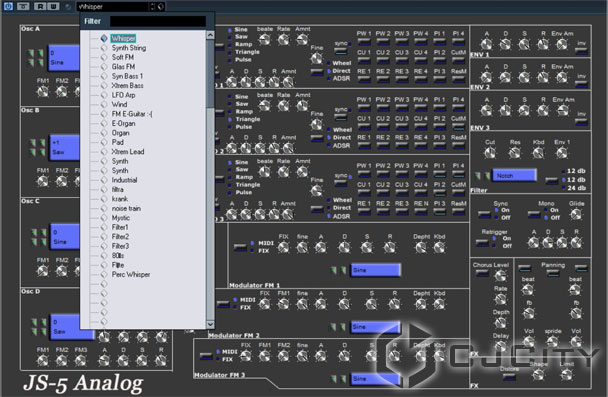Toggle Modulator FM 1 MIDI/FIX switch
608x397 pixels.
click(x=240, y=247)
